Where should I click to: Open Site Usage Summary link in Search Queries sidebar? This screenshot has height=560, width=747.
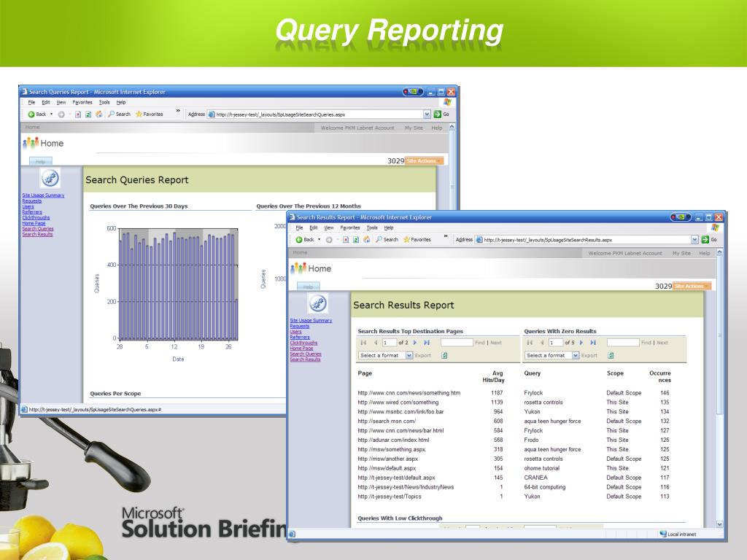tap(43, 195)
